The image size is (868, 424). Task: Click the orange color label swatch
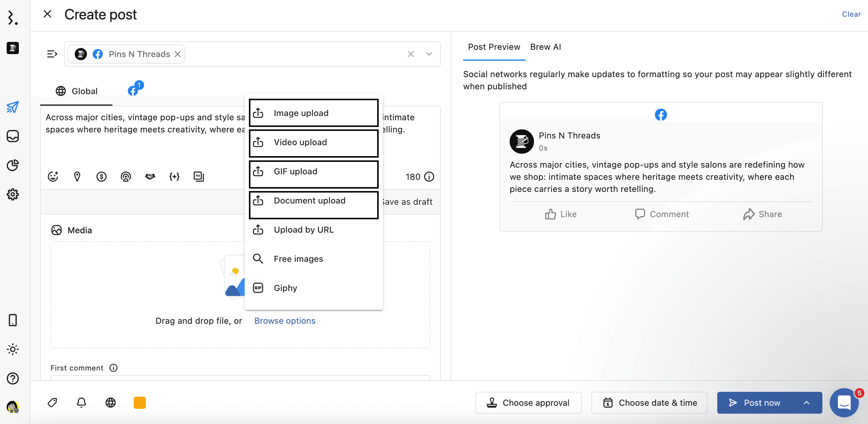tap(139, 402)
